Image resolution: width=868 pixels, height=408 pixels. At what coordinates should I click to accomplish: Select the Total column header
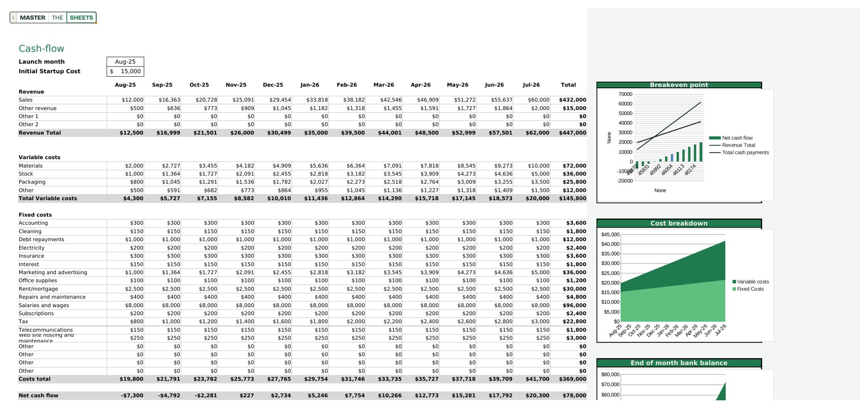[569, 85]
